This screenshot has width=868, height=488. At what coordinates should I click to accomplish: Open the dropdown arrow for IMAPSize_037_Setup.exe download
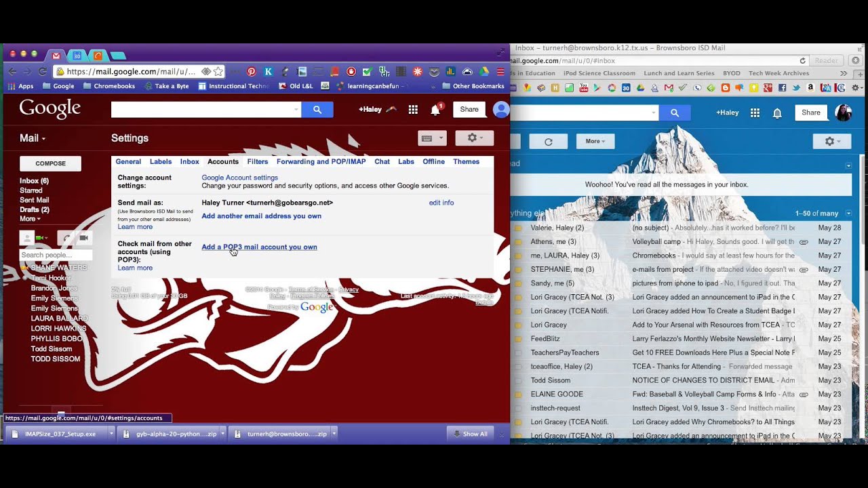point(111,434)
